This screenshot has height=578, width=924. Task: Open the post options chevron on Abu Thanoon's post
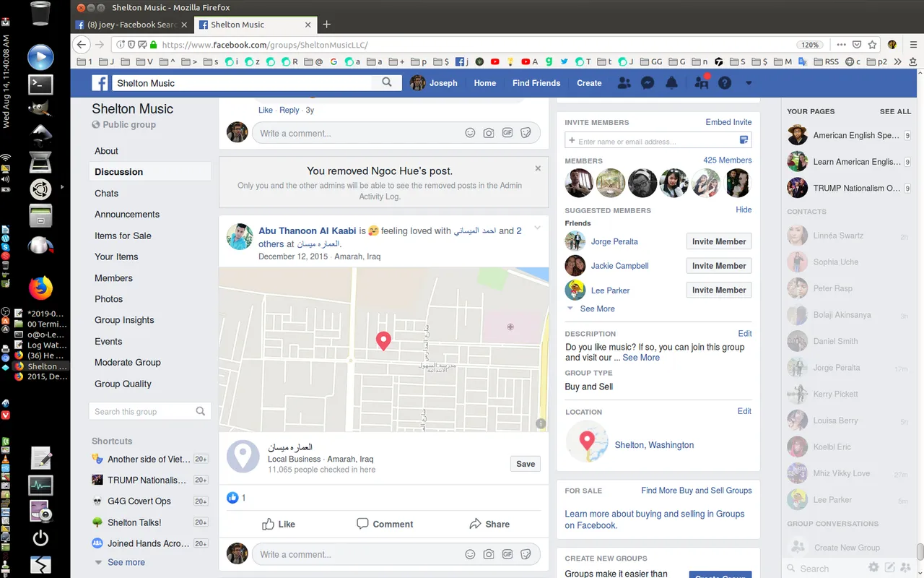(537, 228)
